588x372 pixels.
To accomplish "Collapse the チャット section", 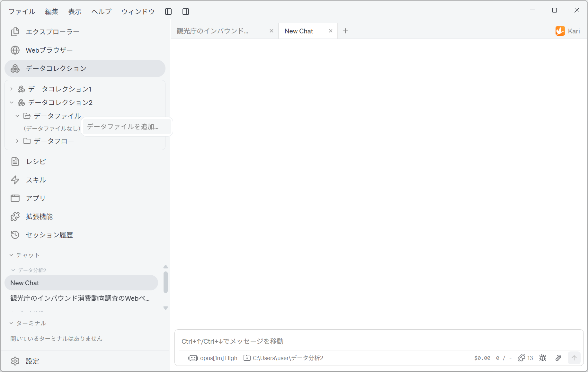I will [11, 255].
